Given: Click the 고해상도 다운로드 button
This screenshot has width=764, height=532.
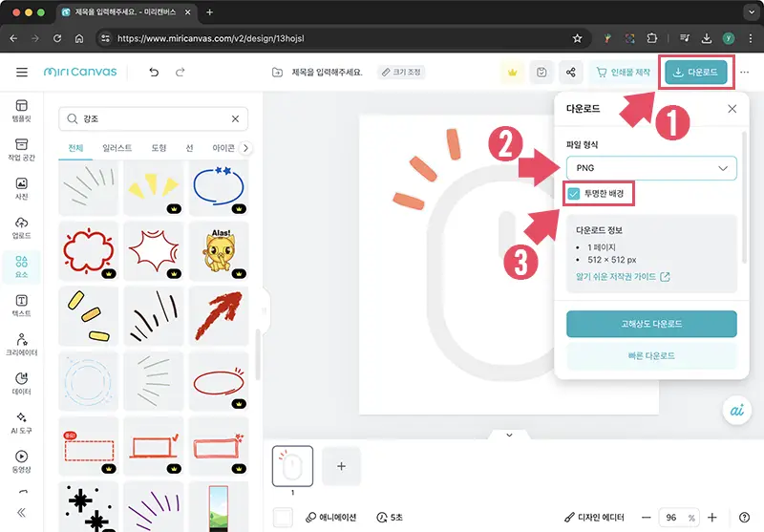Looking at the screenshot, I should [x=651, y=323].
